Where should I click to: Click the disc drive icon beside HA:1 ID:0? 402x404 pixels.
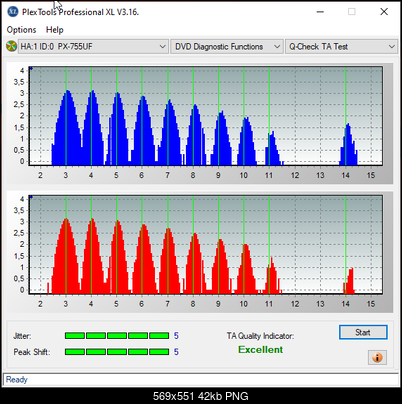(x=11, y=46)
